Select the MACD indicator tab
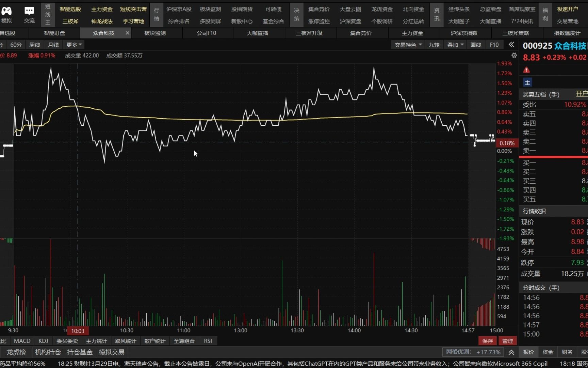This screenshot has height=368, width=588. tap(22, 341)
